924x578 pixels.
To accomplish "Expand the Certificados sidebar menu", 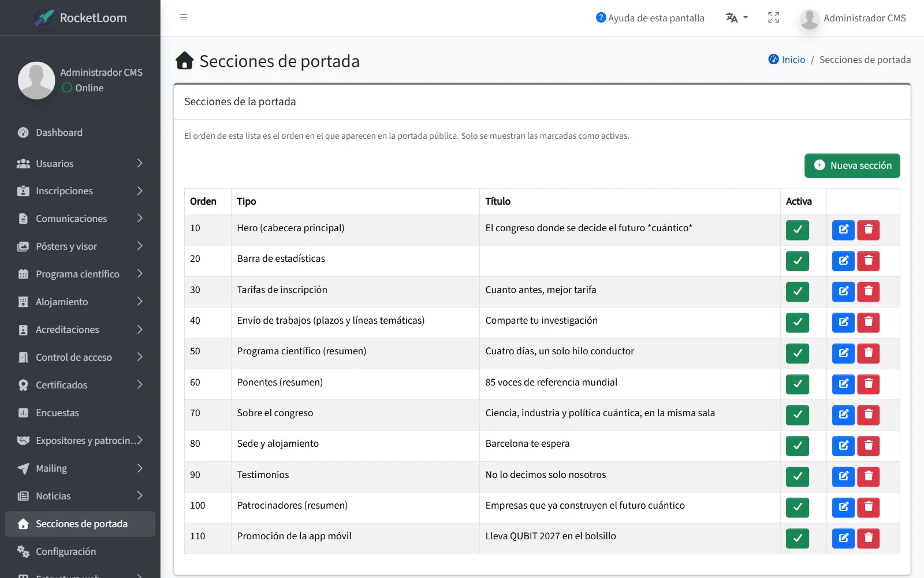I will click(80, 385).
